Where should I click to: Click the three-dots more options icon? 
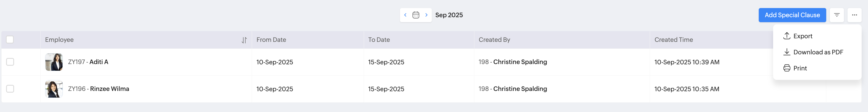854,15
